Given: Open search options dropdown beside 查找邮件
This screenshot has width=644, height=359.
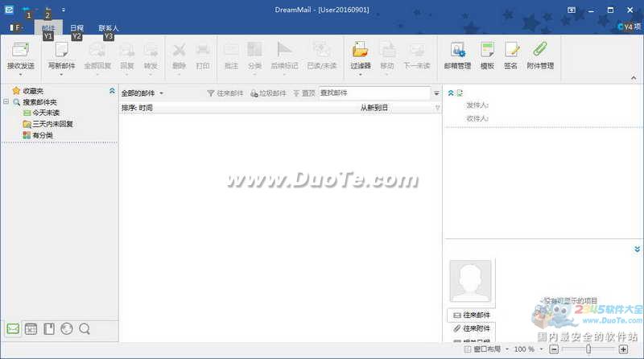Looking at the screenshot, I should tap(436, 93).
